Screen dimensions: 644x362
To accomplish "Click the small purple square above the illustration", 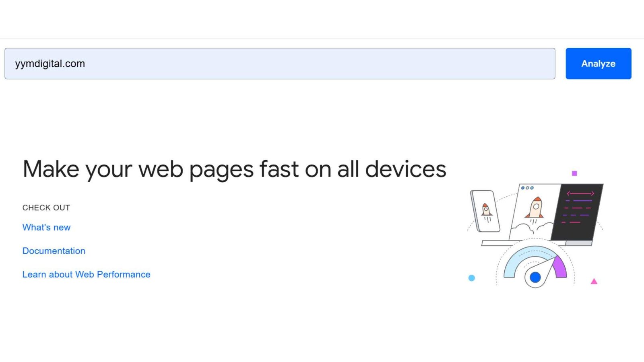I will (574, 173).
